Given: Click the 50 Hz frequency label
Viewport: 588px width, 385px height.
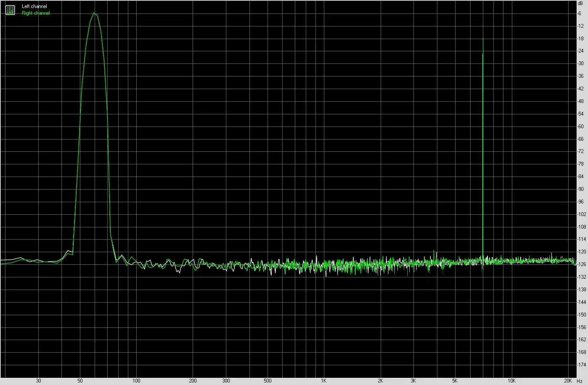Looking at the screenshot, I should point(80,381).
